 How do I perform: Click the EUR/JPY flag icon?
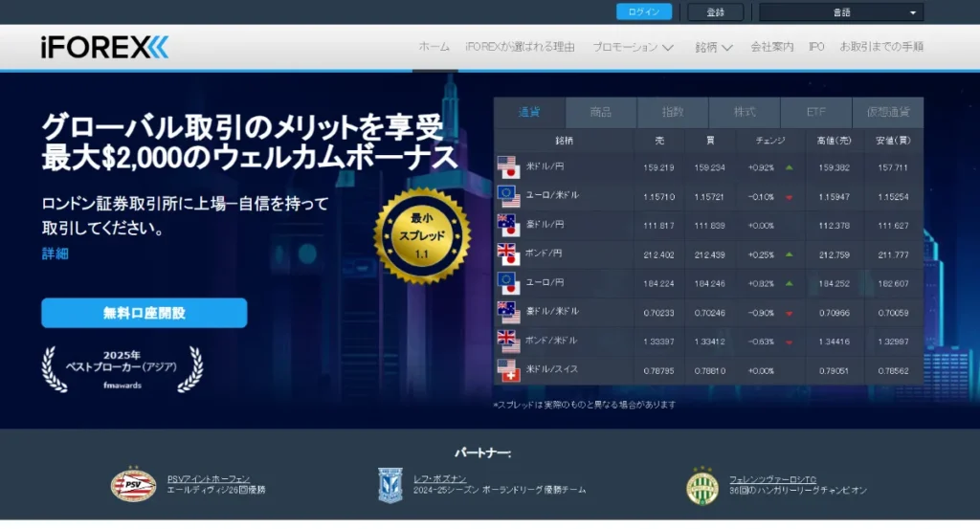pyautogui.click(x=508, y=283)
